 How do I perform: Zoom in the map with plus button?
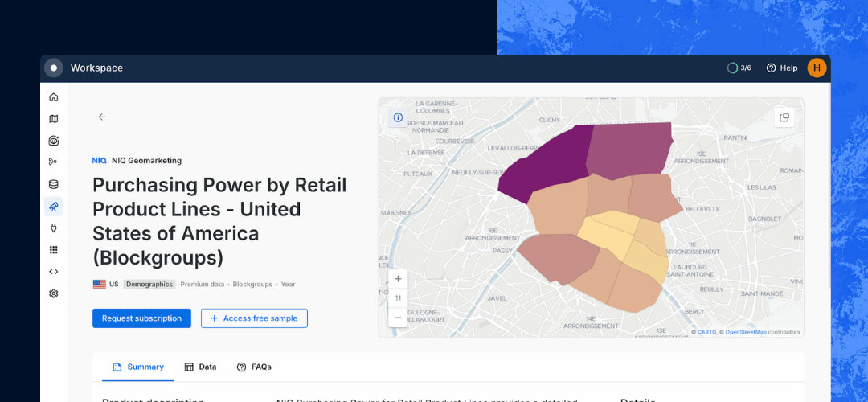click(398, 278)
